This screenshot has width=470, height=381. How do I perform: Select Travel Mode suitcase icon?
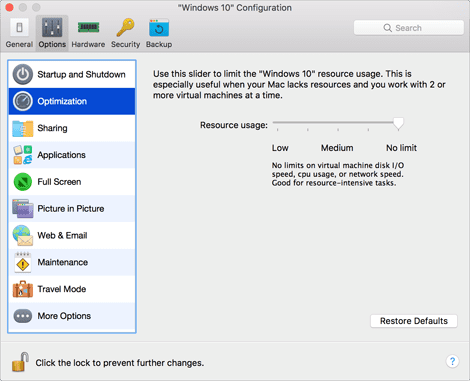23,289
